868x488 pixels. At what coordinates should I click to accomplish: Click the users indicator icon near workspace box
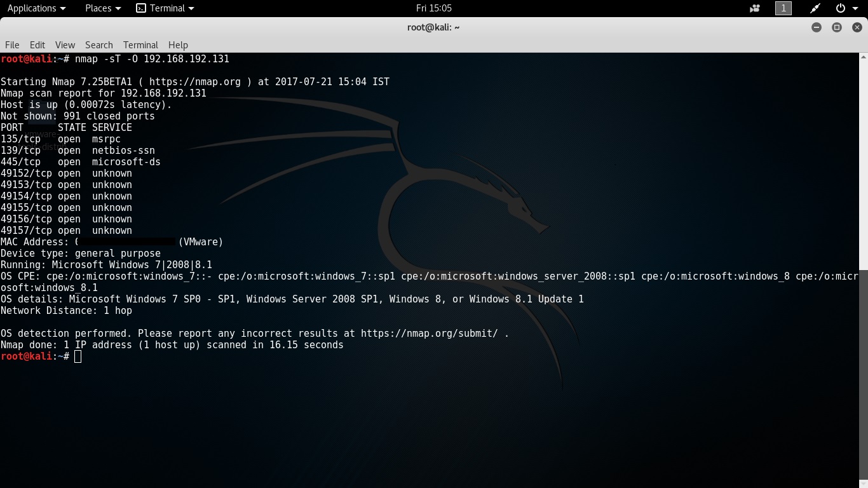click(x=755, y=8)
